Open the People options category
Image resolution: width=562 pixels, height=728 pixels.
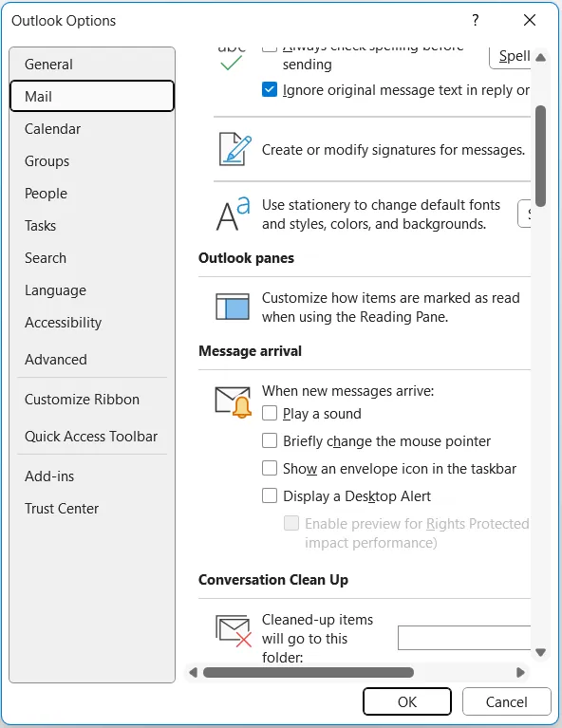click(92, 193)
